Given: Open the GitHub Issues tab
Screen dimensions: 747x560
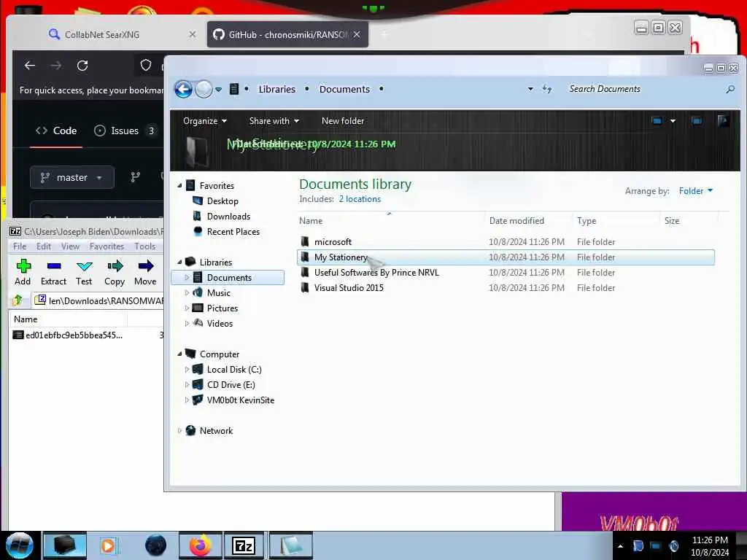Looking at the screenshot, I should pyautogui.click(x=125, y=131).
